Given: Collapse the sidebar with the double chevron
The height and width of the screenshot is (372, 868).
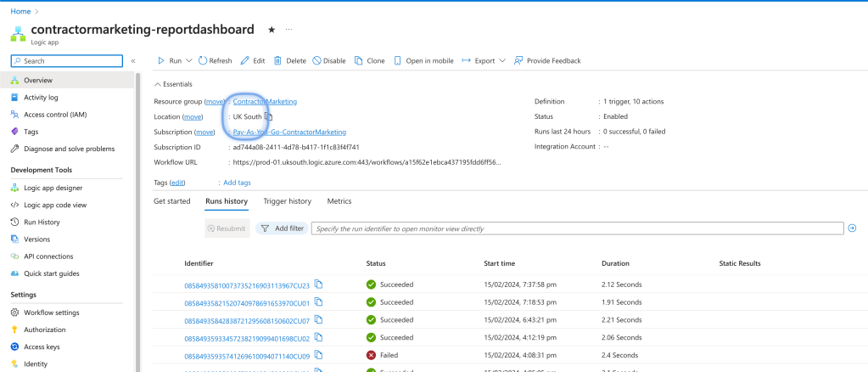Looking at the screenshot, I should click(133, 61).
